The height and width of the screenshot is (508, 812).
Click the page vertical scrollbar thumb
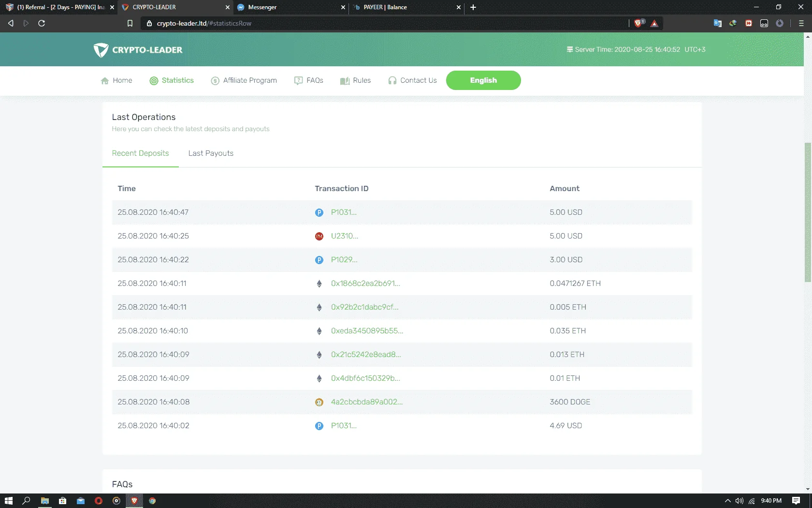[808, 212]
